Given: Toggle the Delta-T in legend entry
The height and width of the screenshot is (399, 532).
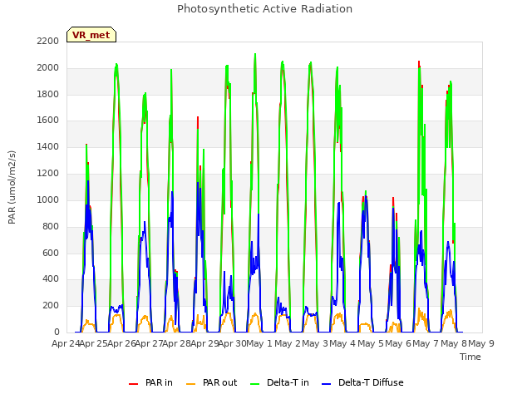Looking at the screenshot, I should [279, 382].
